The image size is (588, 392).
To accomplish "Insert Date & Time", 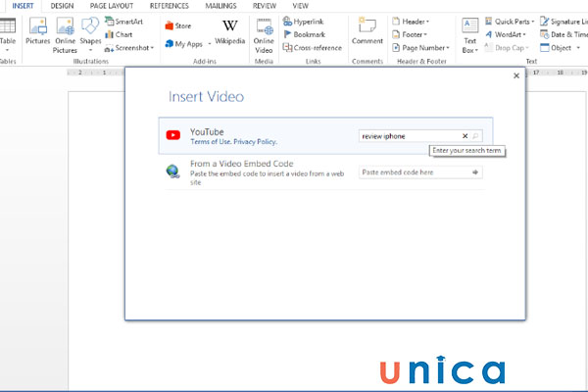I will 564,34.
